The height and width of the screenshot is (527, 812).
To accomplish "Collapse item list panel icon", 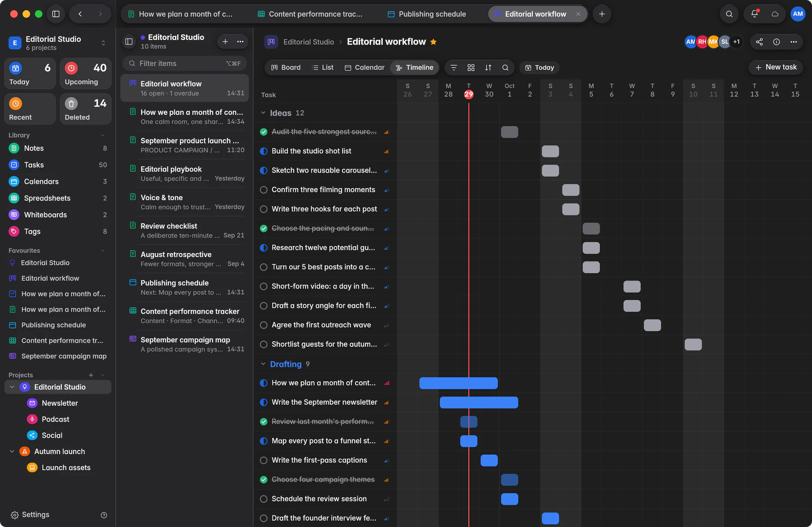I will coord(129,41).
